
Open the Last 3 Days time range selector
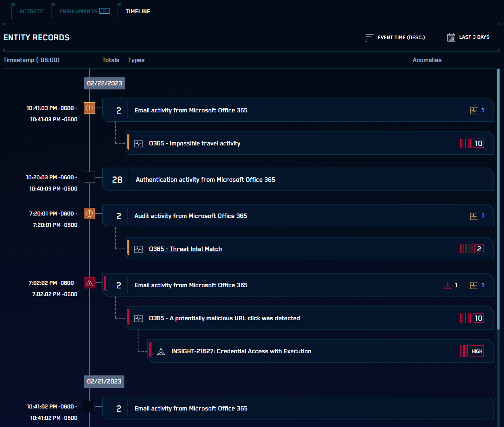coord(474,37)
